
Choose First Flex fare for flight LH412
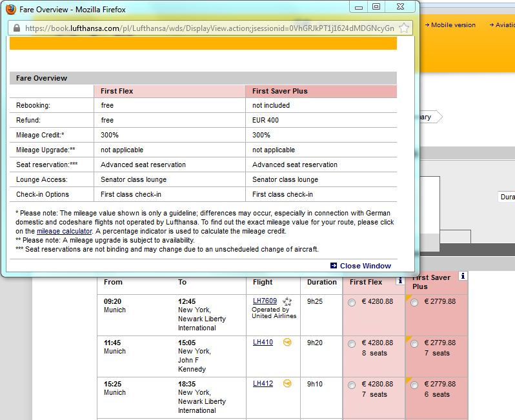pyautogui.click(x=352, y=385)
